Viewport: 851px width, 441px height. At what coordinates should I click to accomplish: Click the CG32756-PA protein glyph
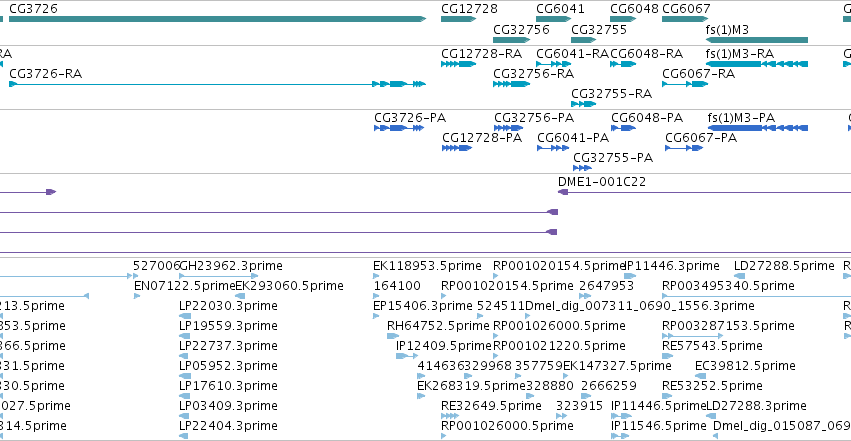(x=509, y=128)
